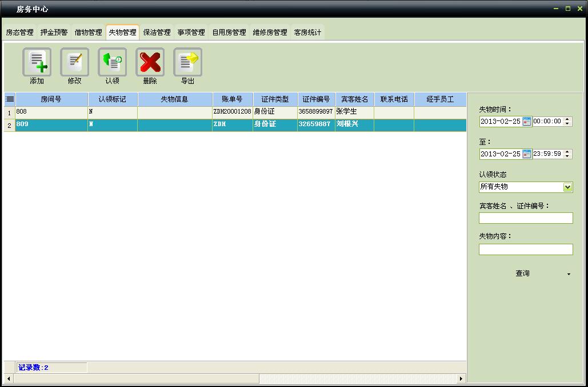This screenshot has width=588, height=387.
Task: Click the horizontal scrollbar right arrow
Action: point(461,378)
